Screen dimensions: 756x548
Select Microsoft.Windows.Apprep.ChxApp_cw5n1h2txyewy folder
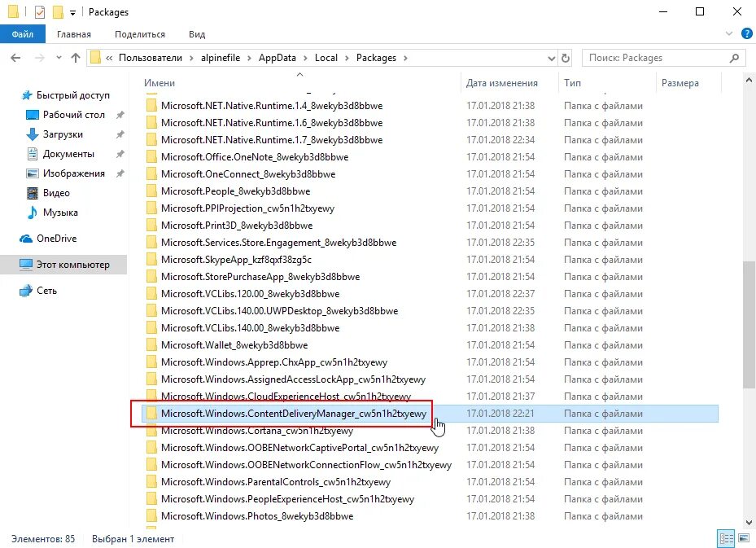click(274, 362)
